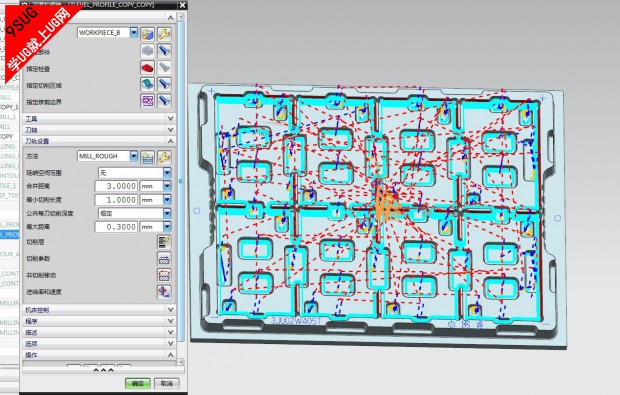This screenshot has height=395, width=620.
Task: Open the non-cutting moves icon
Action: click(164, 275)
